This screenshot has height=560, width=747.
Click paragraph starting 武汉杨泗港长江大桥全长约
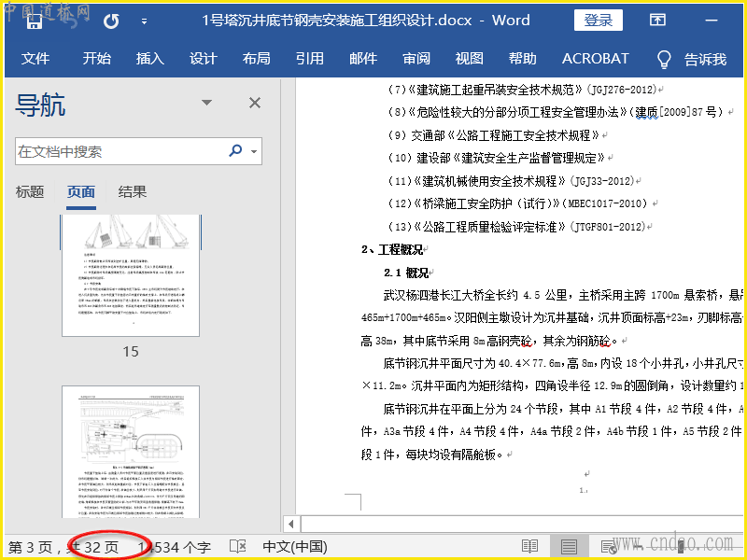(552, 318)
